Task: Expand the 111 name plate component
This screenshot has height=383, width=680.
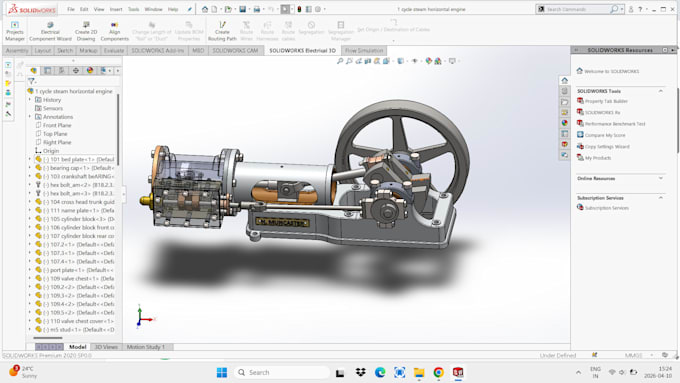Action: [30, 210]
